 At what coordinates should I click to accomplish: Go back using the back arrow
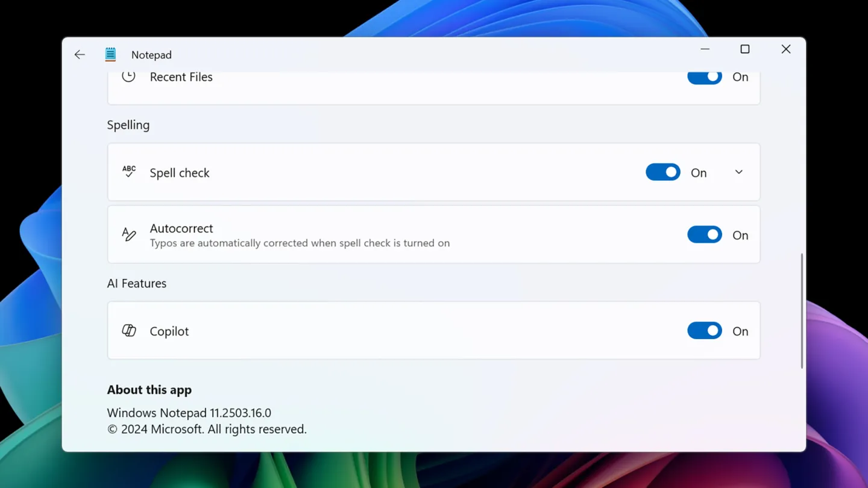[x=80, y=55]
